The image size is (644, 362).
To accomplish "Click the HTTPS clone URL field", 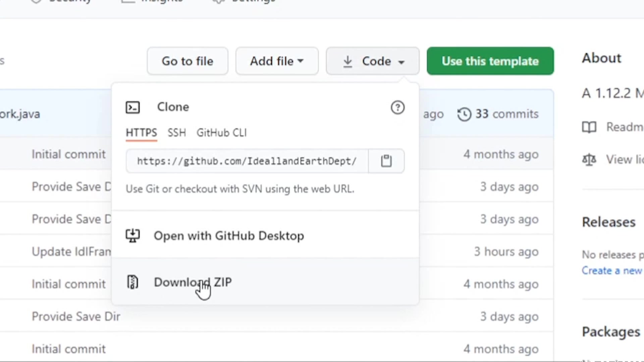I will pos(247,161).
